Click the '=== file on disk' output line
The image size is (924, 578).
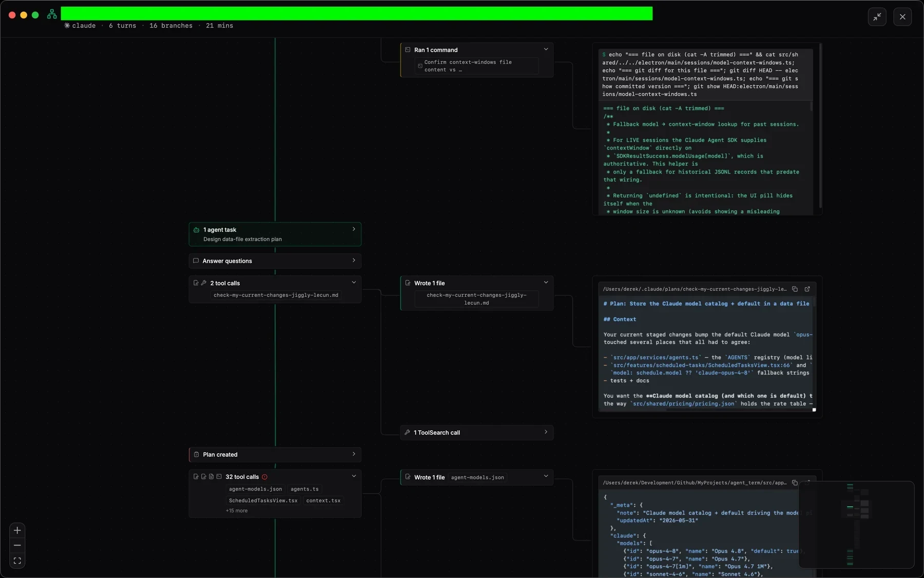click(x=664, y=108)
